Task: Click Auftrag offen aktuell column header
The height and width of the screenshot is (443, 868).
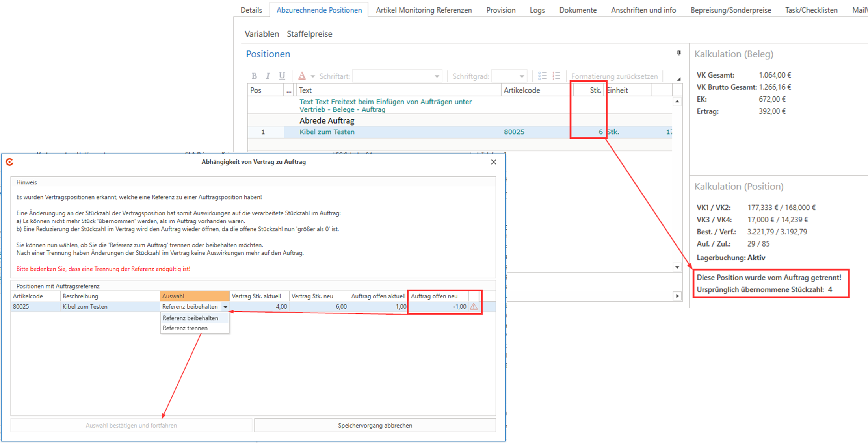Action: click(x=379, y=296)
